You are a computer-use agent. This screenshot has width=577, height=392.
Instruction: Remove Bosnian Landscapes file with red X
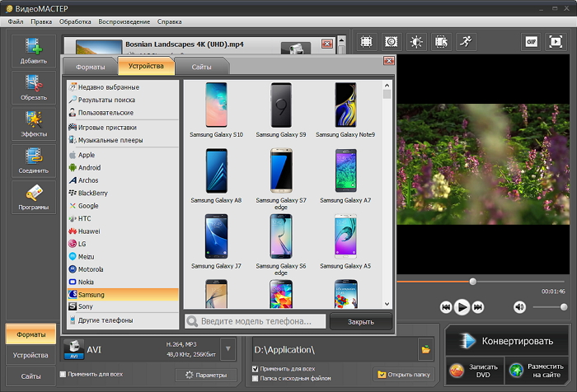[326, 44]
